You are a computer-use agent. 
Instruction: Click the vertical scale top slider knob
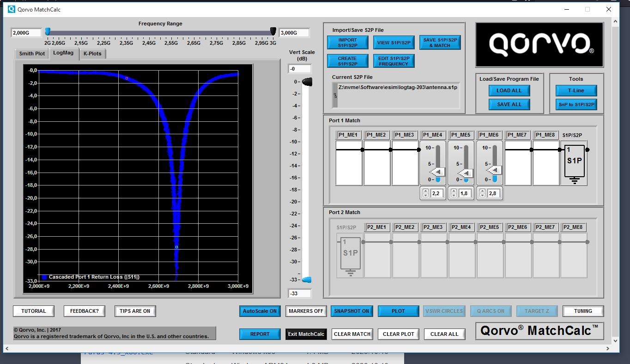point(307,82)
